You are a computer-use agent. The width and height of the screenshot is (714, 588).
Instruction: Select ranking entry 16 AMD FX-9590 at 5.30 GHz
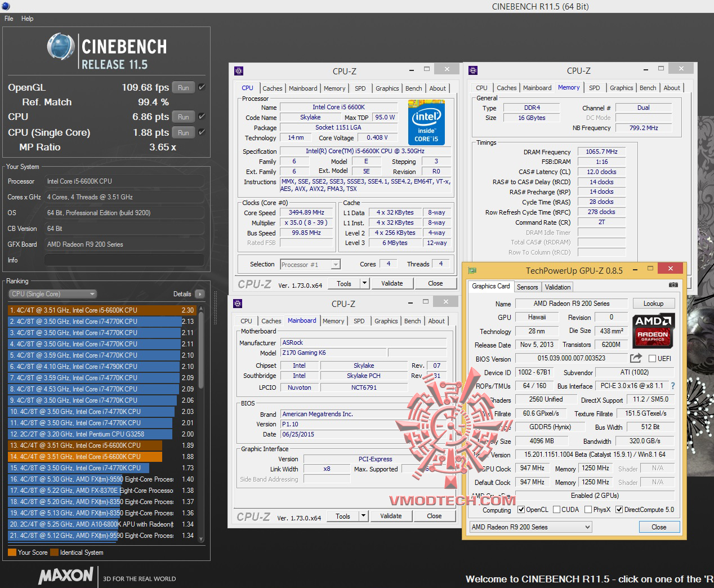pyautogui.click(x=102, y=479)
